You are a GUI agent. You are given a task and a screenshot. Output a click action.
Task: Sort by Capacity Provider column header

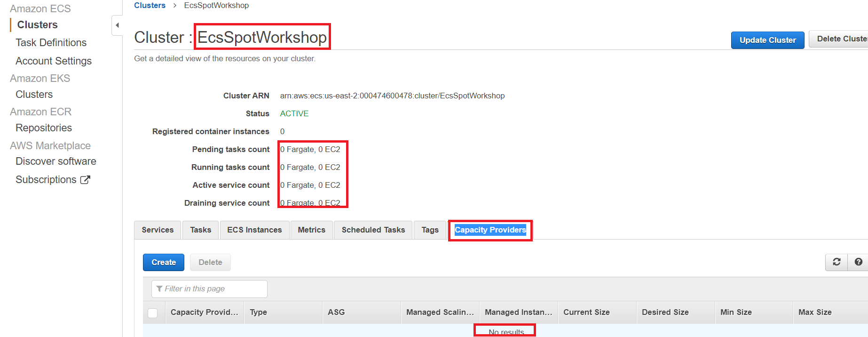[205, 313]
